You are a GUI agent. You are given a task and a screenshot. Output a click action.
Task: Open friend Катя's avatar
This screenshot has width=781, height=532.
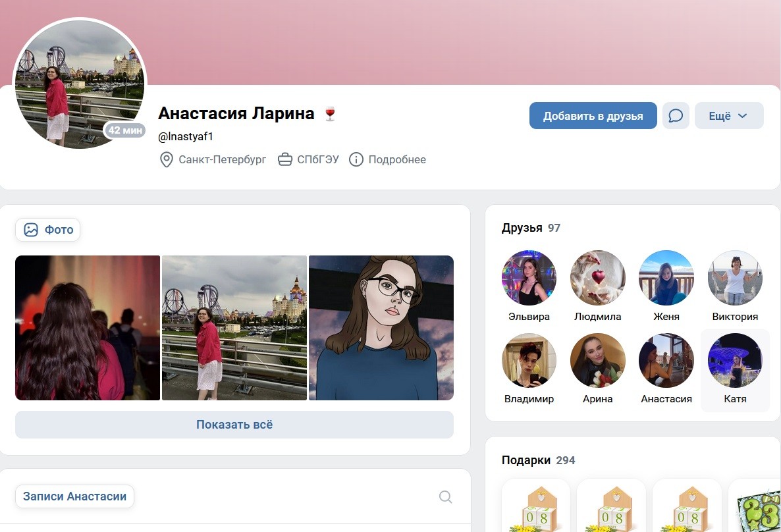pyautogui.click(x=735, y=360)
